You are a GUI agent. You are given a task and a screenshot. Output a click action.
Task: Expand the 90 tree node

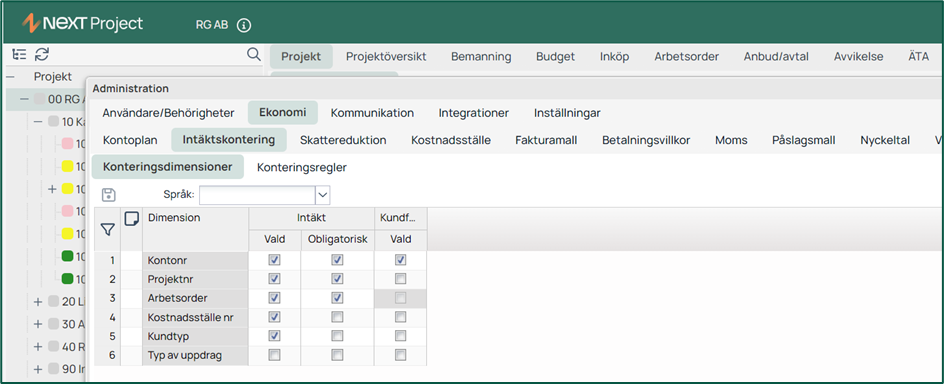click(x=38, y=369)
